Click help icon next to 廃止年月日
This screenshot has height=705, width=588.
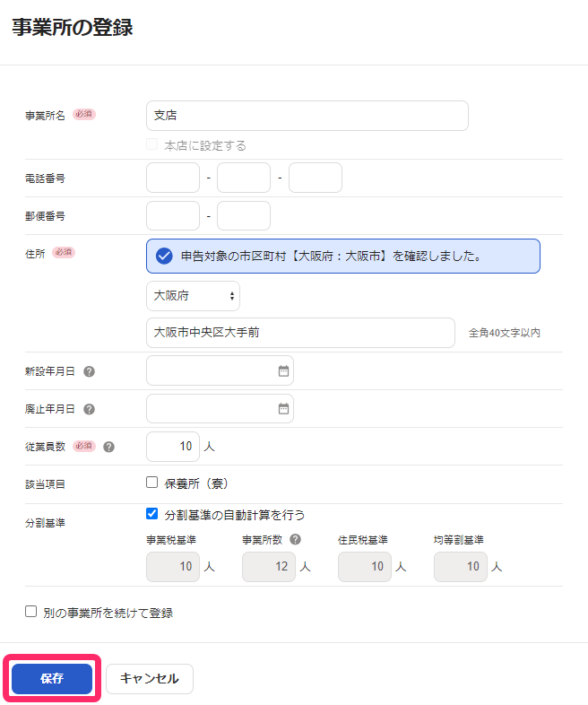(x=89, y=409)
